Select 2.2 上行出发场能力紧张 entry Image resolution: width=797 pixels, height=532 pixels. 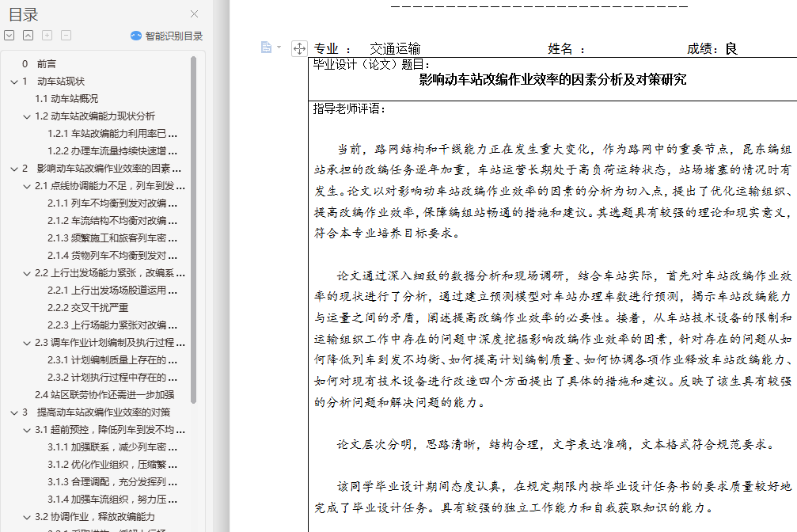109,272
